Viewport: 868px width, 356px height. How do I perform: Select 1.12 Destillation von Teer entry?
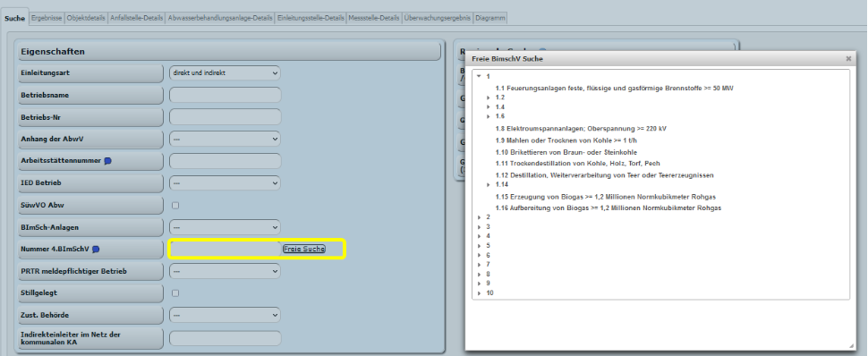(605, 175)
